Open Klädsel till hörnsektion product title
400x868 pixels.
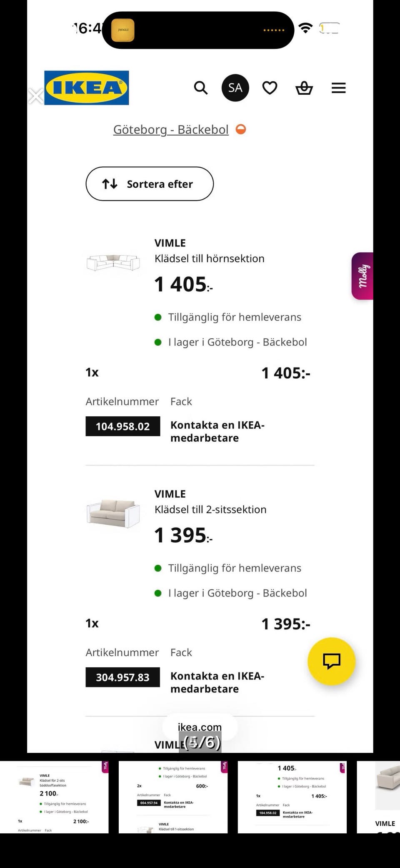coord(209,259)
